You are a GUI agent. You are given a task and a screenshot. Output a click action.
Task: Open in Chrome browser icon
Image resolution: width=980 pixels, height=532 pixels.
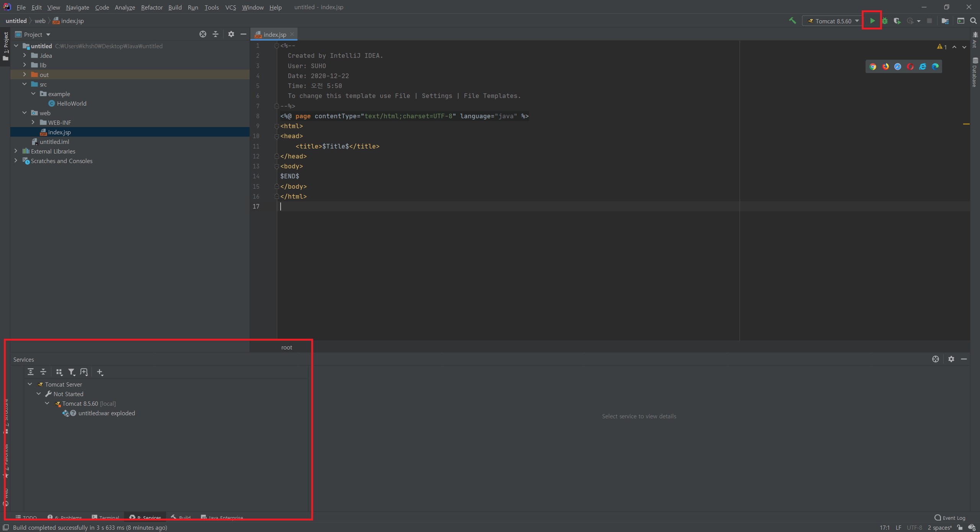(x=873, y=67)
